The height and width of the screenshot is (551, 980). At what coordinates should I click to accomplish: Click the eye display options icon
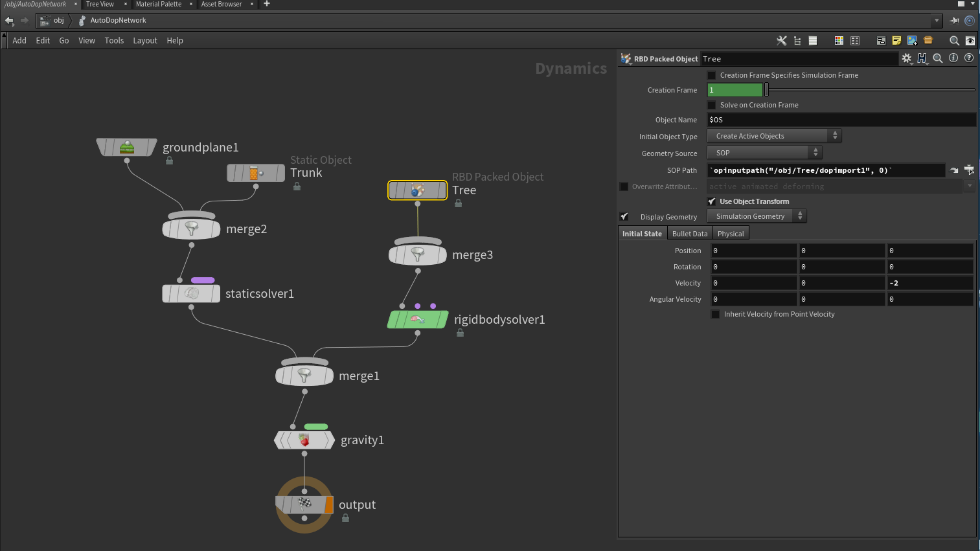point(970,40)
